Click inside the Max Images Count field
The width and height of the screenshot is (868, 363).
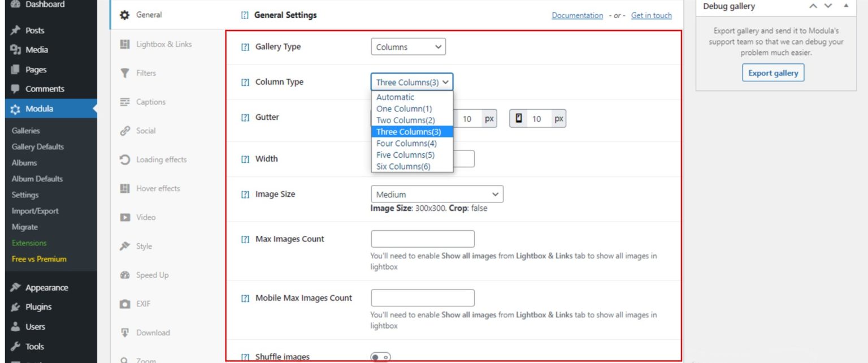[x=422, y=239]
